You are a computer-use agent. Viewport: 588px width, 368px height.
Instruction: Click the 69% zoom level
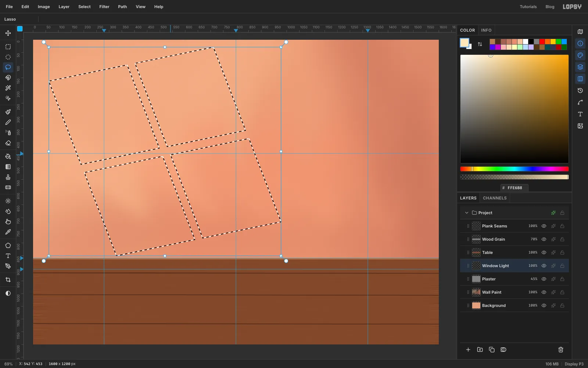[x=8, y=364]
